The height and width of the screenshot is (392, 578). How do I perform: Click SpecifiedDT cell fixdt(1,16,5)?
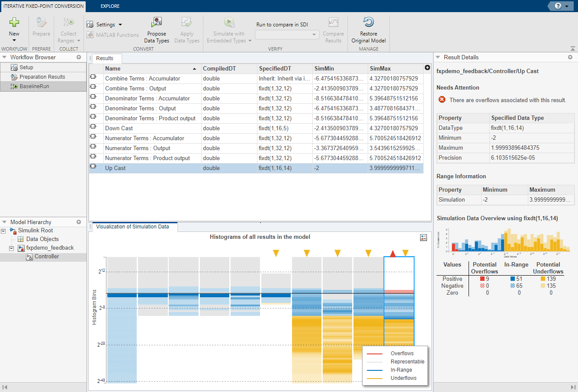tap(285, 129)
